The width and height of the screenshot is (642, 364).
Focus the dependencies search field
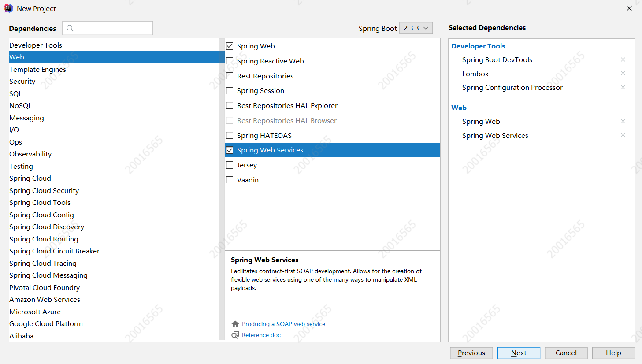(x=108, y=28)
